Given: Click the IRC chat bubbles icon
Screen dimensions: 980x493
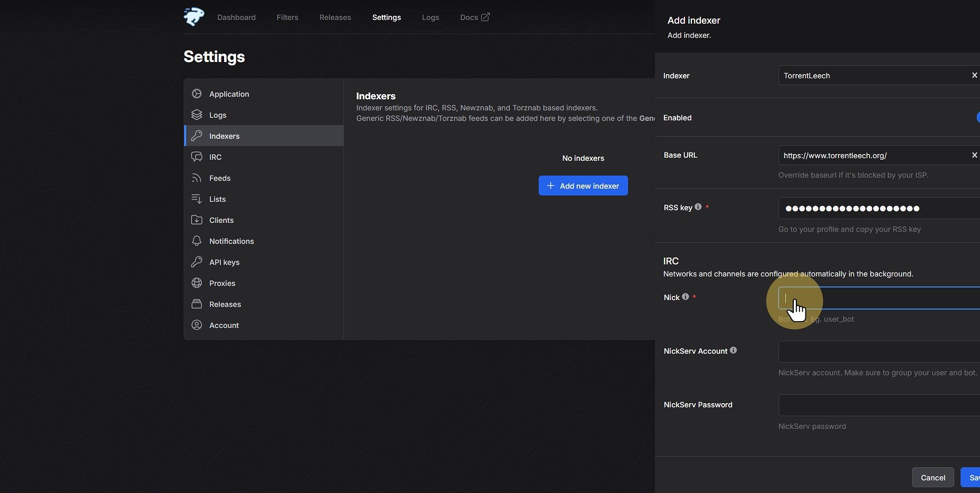Looking at the screenshot, I should tap(197, 157).
